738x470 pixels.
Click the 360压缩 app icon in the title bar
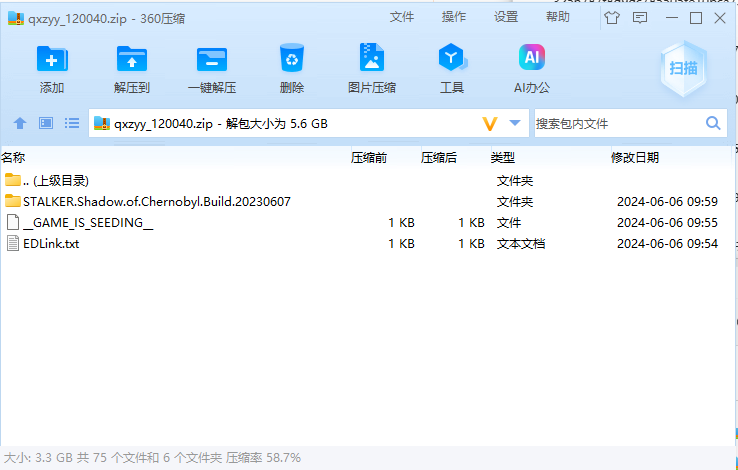16,18
